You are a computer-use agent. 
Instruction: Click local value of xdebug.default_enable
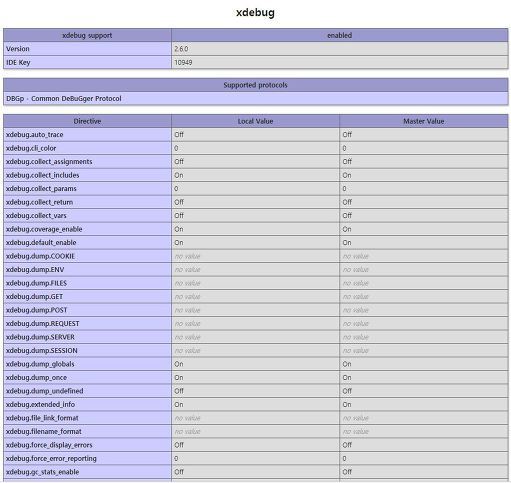179,243
